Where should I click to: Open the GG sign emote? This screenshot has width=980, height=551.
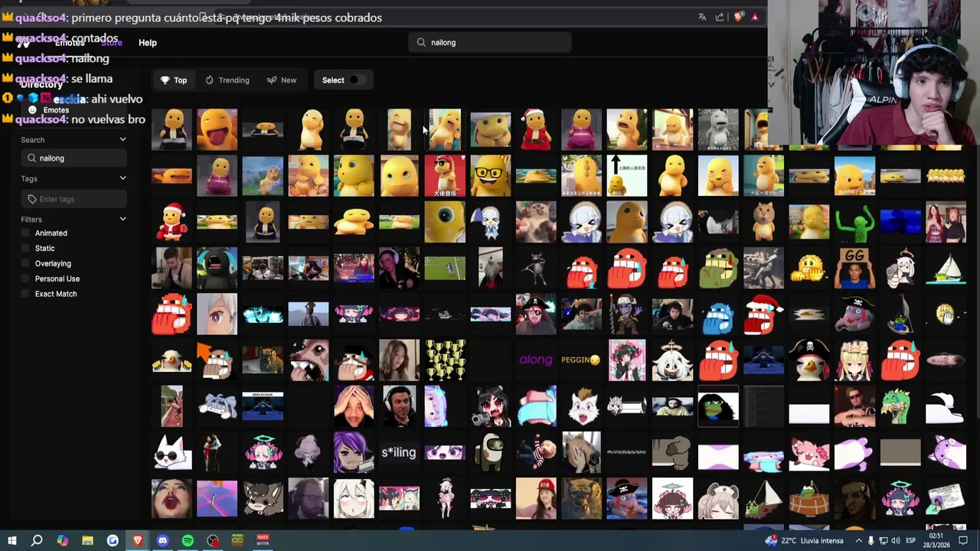(854, 268)
